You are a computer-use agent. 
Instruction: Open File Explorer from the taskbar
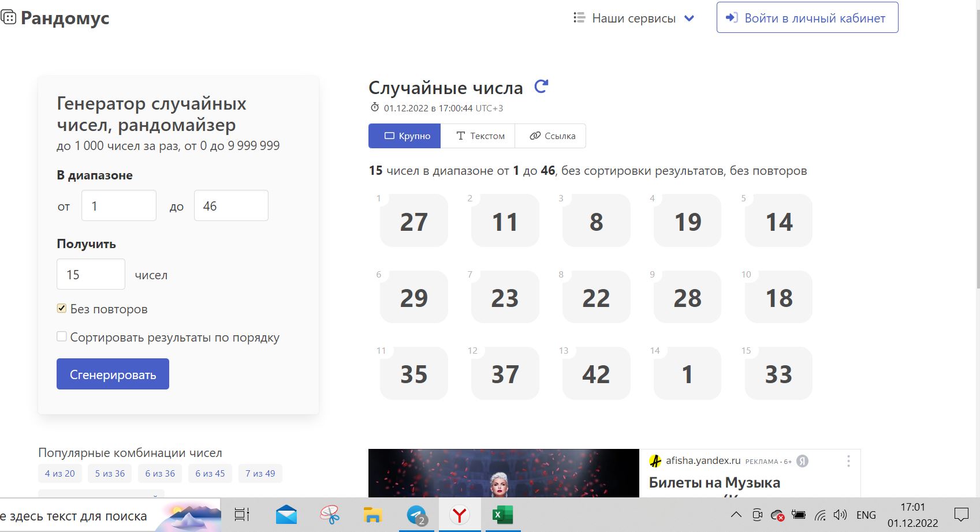pos(373,515)
